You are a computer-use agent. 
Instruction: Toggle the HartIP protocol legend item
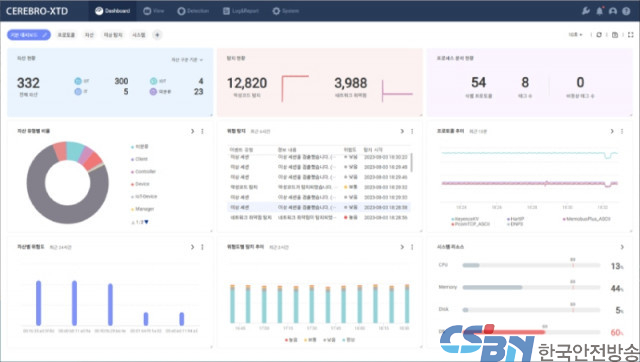point(516,219)
